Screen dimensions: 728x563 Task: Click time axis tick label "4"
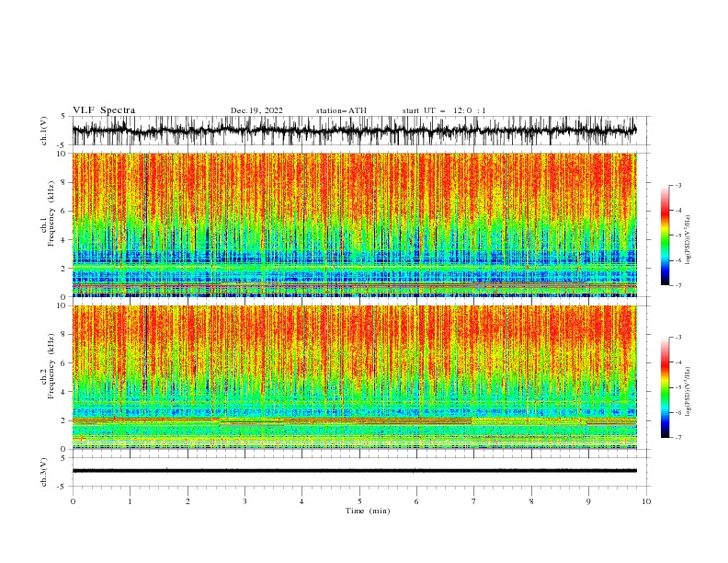click(301, 501)
